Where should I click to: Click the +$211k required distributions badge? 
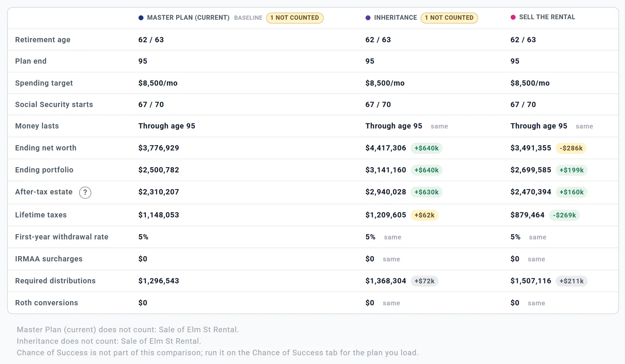click(571, 281)
